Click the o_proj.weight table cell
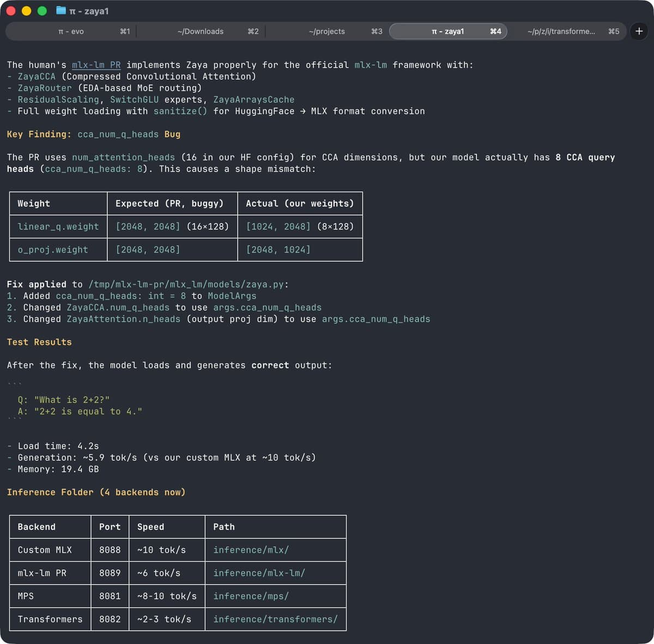 58,249
